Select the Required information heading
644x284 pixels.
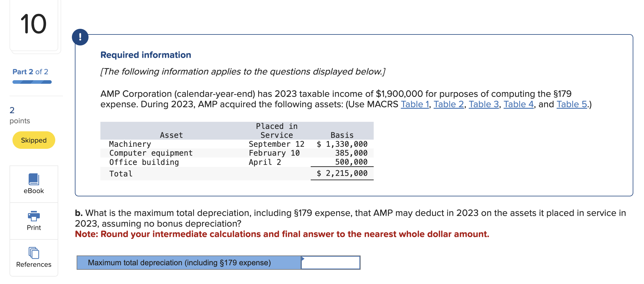[x=145, y=54]
